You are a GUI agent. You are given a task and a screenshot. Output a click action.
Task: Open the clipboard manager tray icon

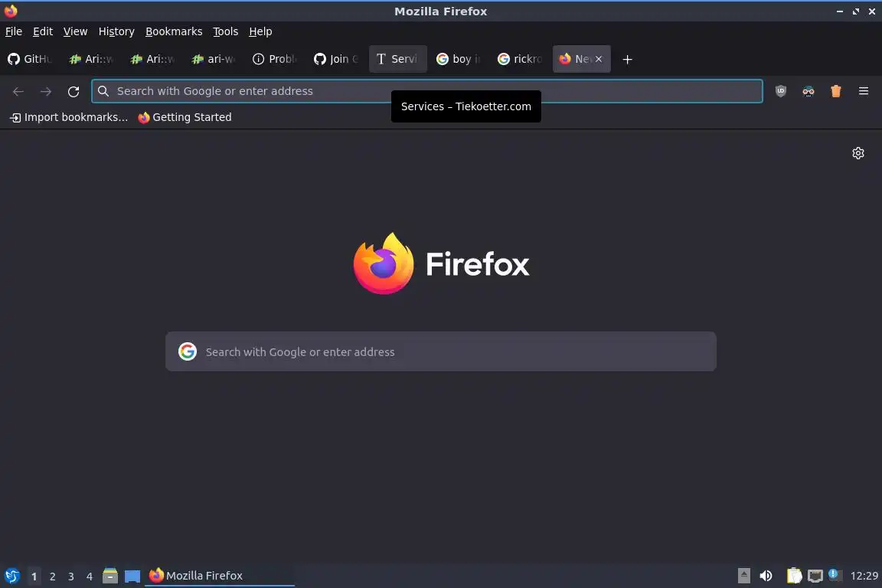pos(794,576)
